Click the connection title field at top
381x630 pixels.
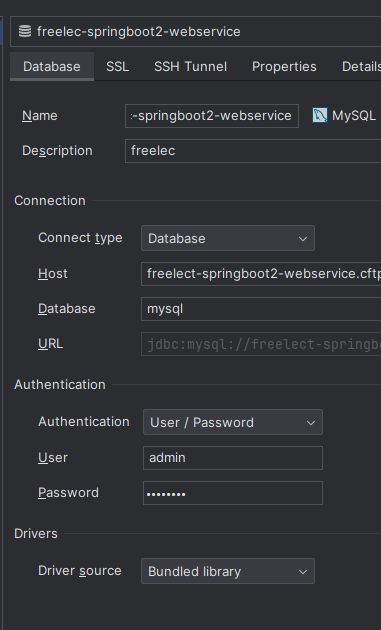pyautogui.click(x=195, y=31)
